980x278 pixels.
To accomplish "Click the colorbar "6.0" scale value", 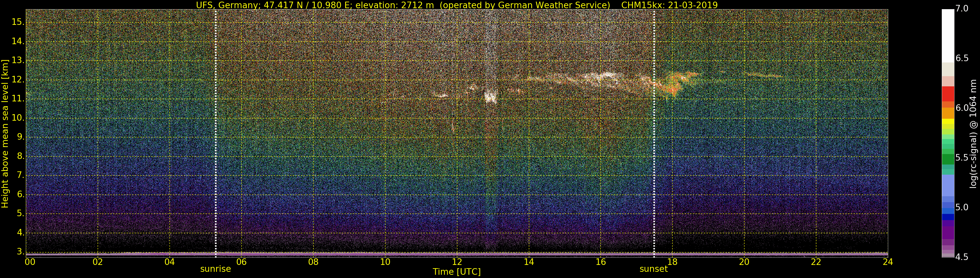I will tap(962, 108).
